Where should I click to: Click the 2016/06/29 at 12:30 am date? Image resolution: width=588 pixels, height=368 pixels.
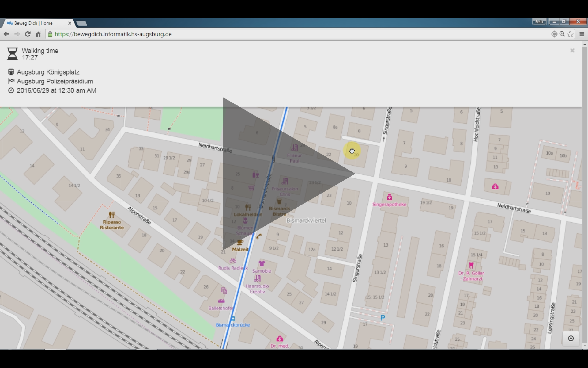56,90
